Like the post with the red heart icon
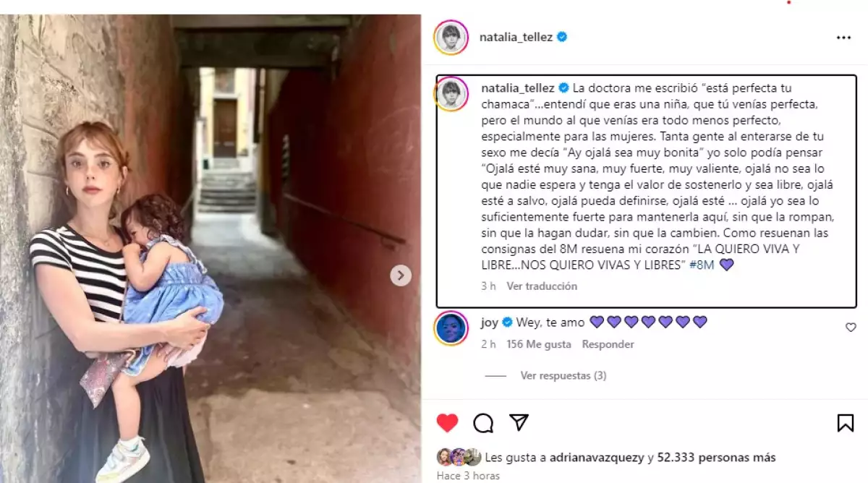 [448, 423]
